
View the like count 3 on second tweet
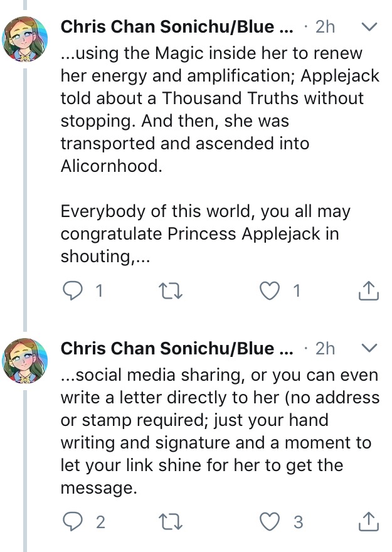tap(298, 522)
